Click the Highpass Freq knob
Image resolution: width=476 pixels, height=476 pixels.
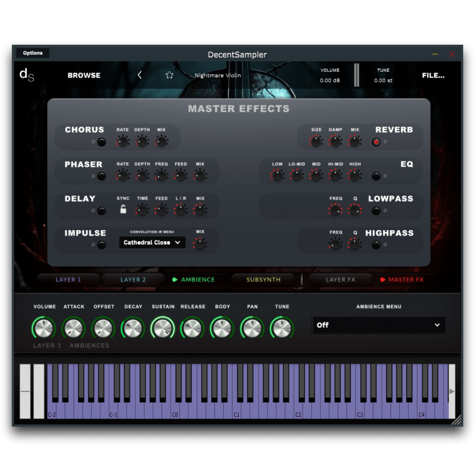coord(336,244)
